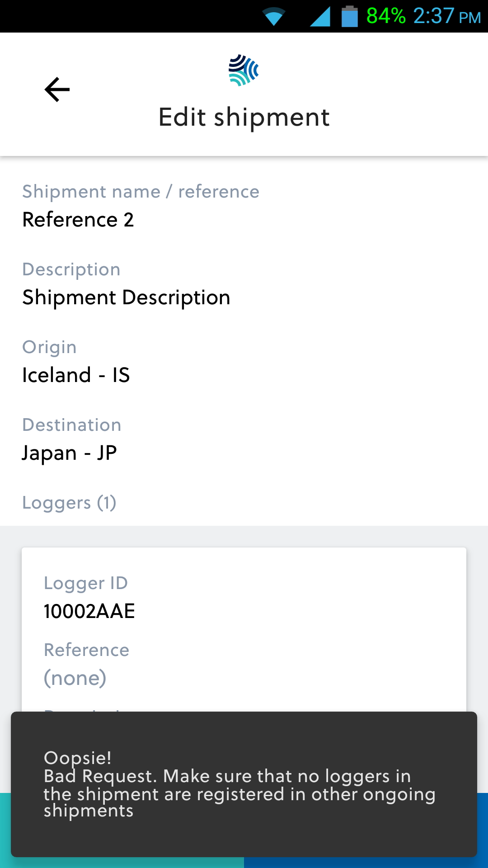Select the Loggers (1) section header
The image size is (488, 868).
coord(69,503)
